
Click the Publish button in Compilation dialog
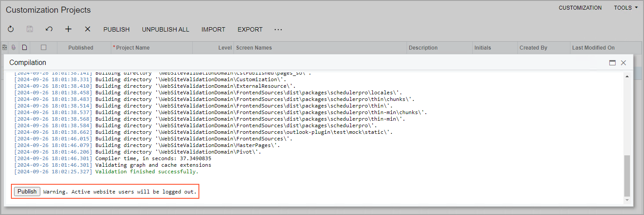[x=27, y=192]
